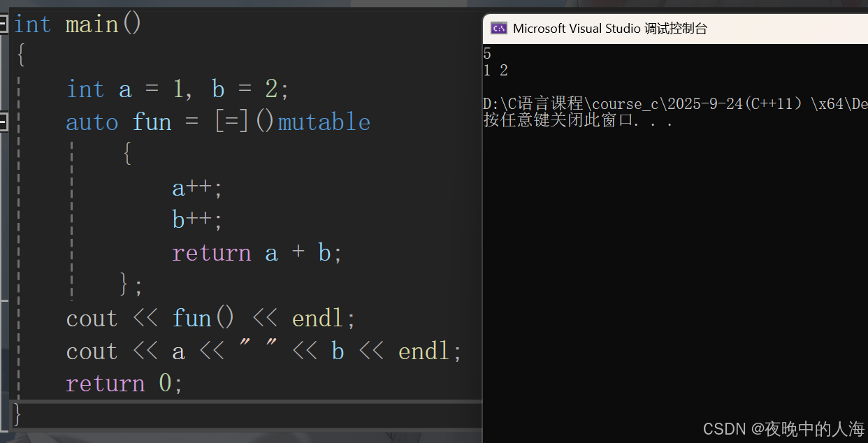Click the "b++;" statement
Screen dimensions: 868x443
(197, 220)
